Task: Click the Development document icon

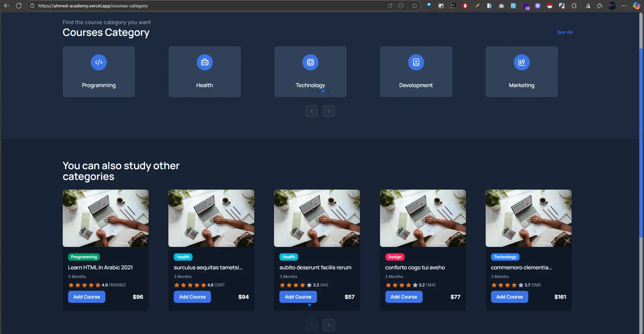Action: 416,62
